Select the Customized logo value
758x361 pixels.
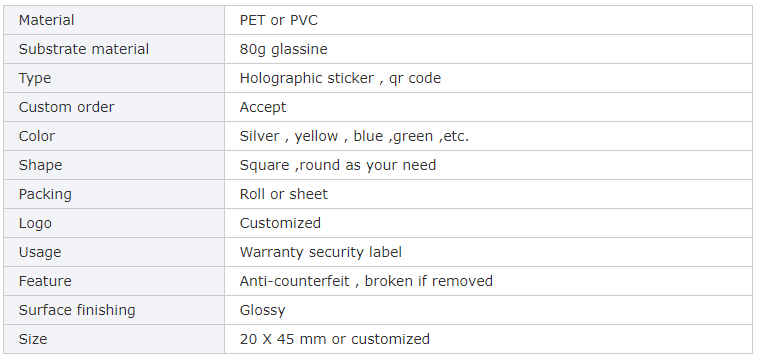click(280, 223)
